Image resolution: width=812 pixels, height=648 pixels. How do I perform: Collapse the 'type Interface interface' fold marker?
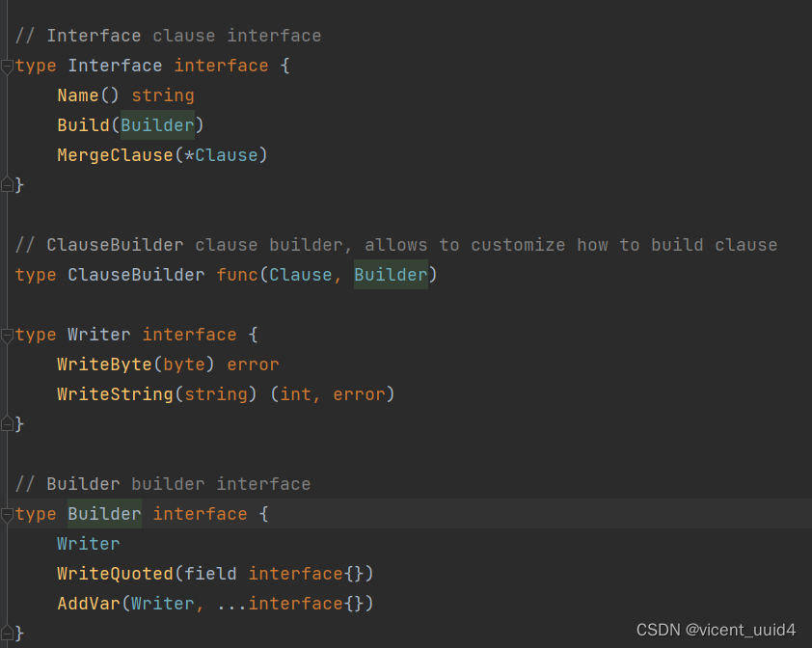click(7, 67)
